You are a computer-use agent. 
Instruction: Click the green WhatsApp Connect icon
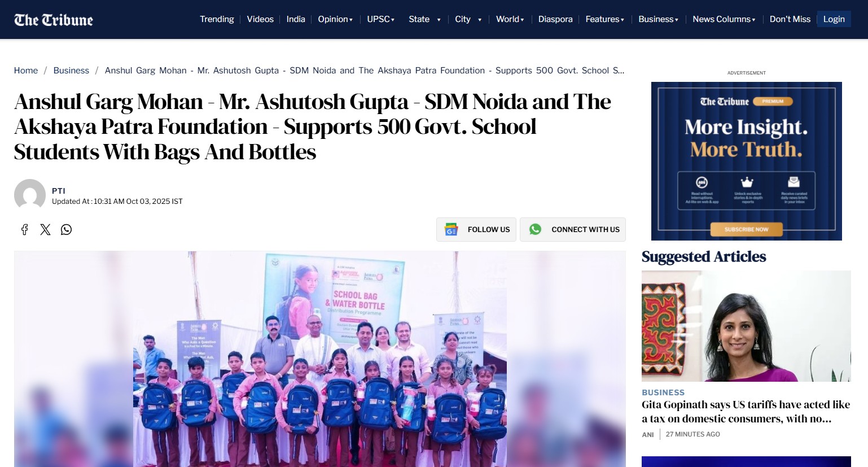[535, 229]
